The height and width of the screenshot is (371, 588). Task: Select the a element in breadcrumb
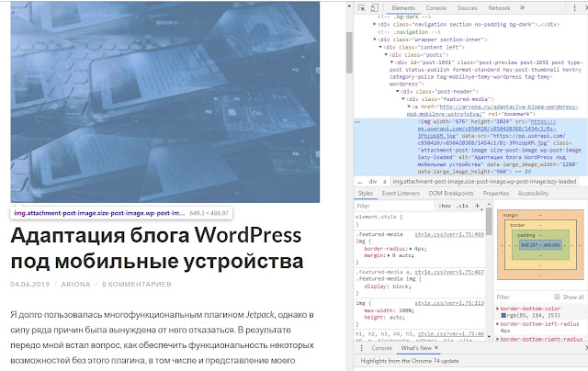(x=384, y=182)
